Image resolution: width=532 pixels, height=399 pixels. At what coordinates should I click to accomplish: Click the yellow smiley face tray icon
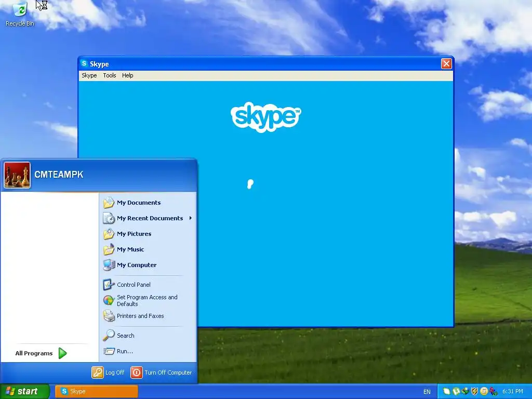pos(484,392)
